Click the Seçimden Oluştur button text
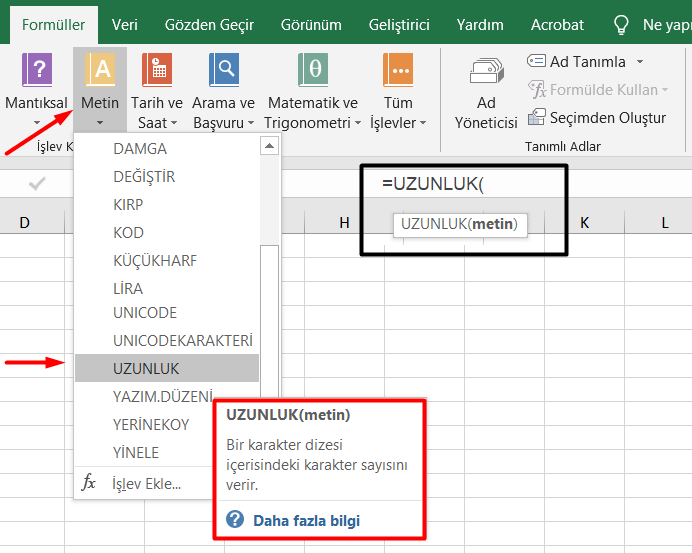This screenshot has width=692, height=553. (608, 118)
